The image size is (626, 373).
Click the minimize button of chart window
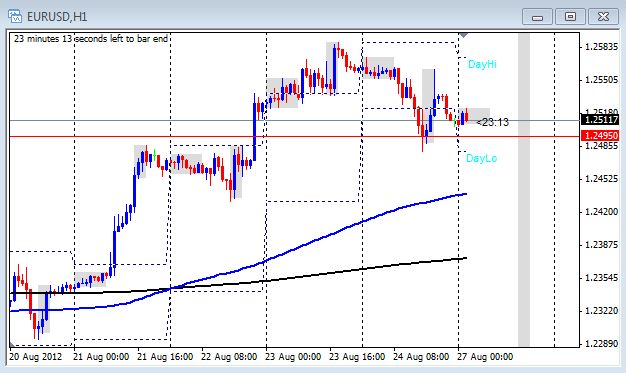click(x=537, y=17)
